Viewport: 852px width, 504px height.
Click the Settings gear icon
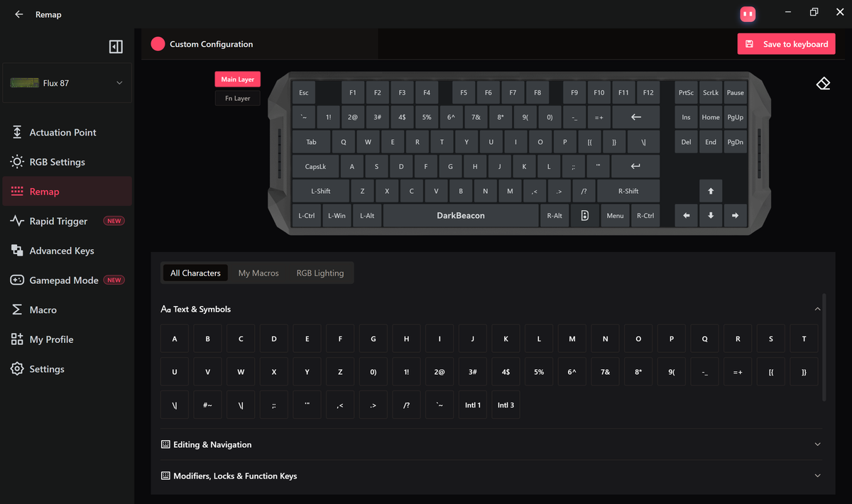coord(17,369)
